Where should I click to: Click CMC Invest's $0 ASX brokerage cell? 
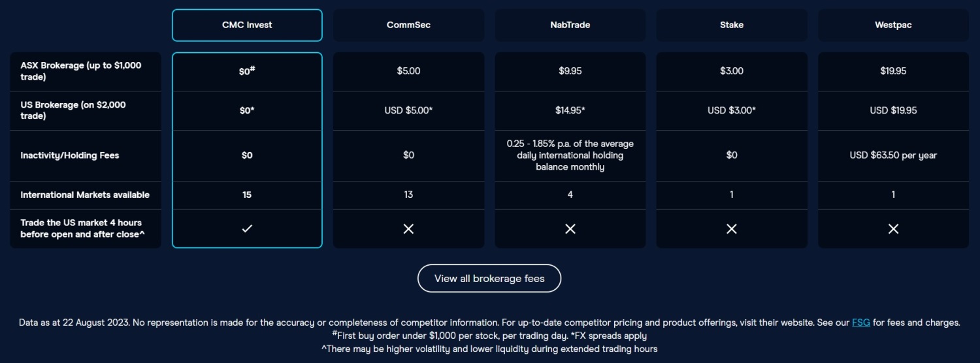pyautogui.click(x=247, y=71)
